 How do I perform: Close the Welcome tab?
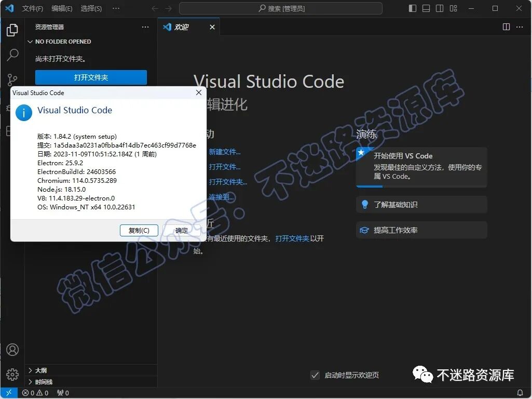click(x=212, y=27)
